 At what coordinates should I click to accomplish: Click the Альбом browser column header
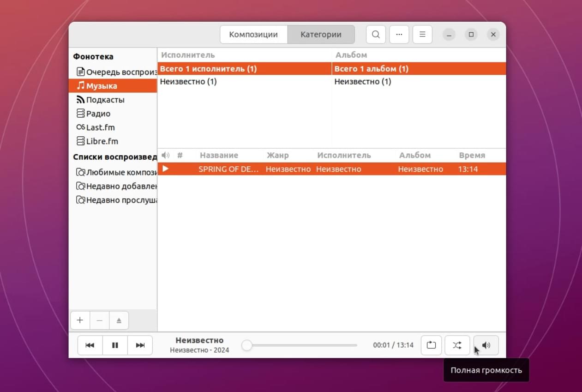pyautogui.click(x=351, y=55)
